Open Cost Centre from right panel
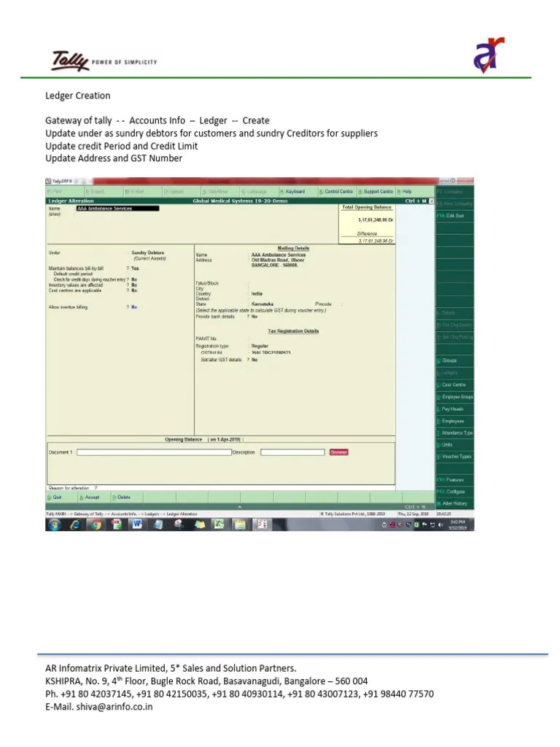This screenshot has height=747, width=560. 455,385
